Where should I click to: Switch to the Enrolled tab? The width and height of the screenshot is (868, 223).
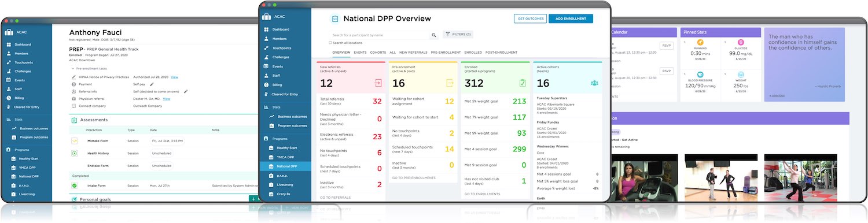point(473,53)
